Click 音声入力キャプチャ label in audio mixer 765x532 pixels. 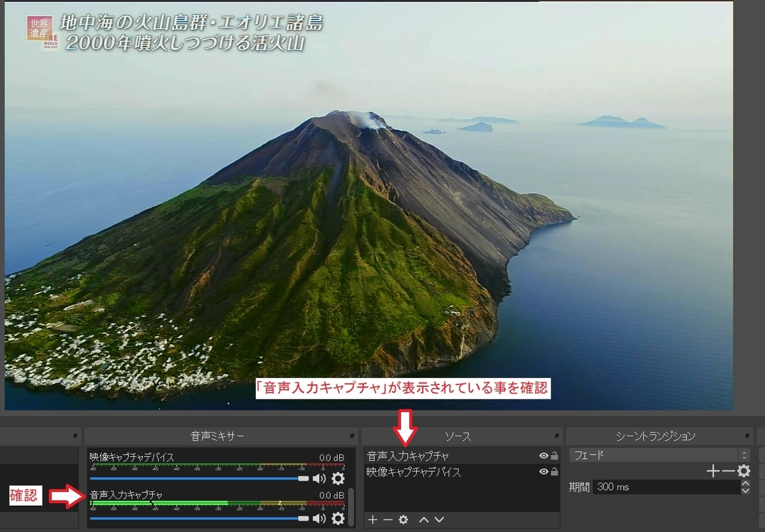pyautogui.click(x=126, y=495)
